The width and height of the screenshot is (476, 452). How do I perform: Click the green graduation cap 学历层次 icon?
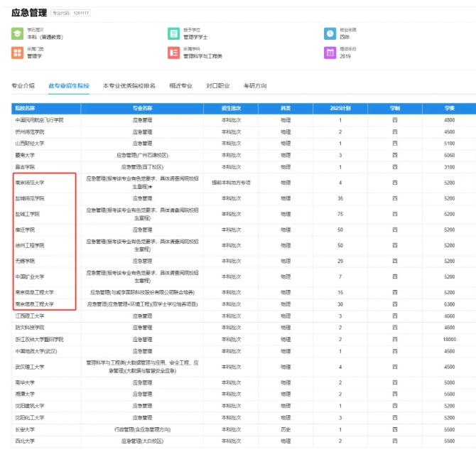tap(17, 33)
